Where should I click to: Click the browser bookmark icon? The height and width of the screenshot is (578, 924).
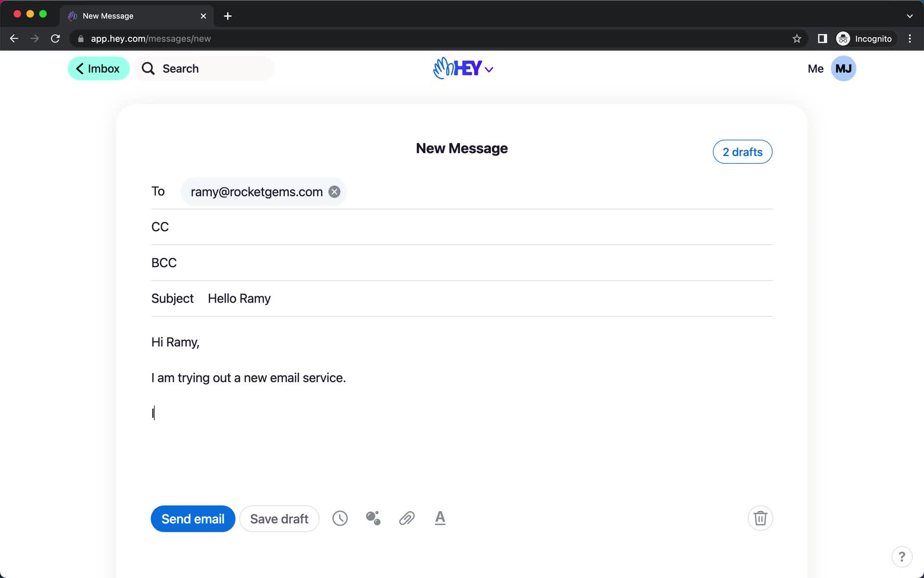pyautogui.click(x=796, y=39)
